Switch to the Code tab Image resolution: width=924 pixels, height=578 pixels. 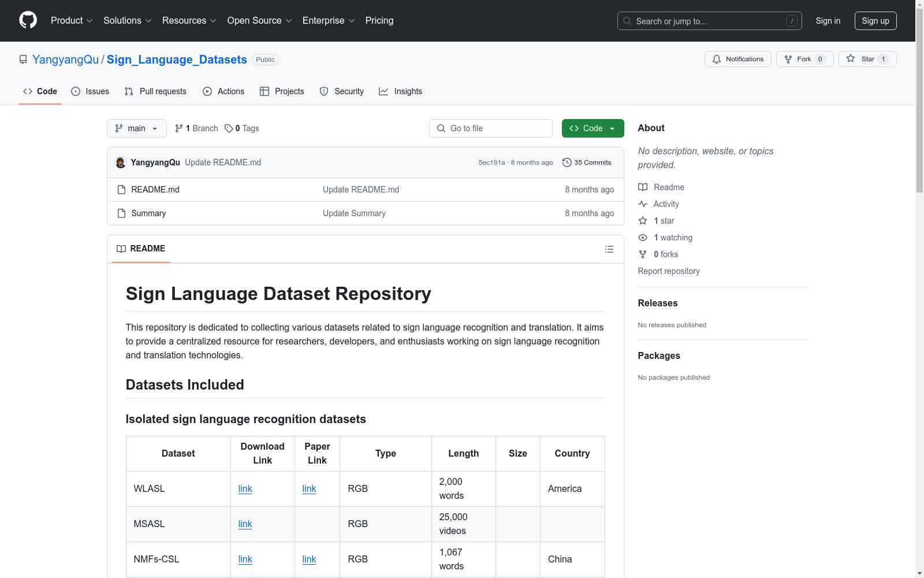40,91
